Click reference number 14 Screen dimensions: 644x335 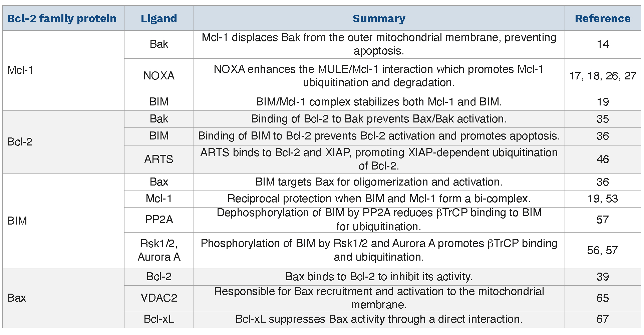[602, 44]
